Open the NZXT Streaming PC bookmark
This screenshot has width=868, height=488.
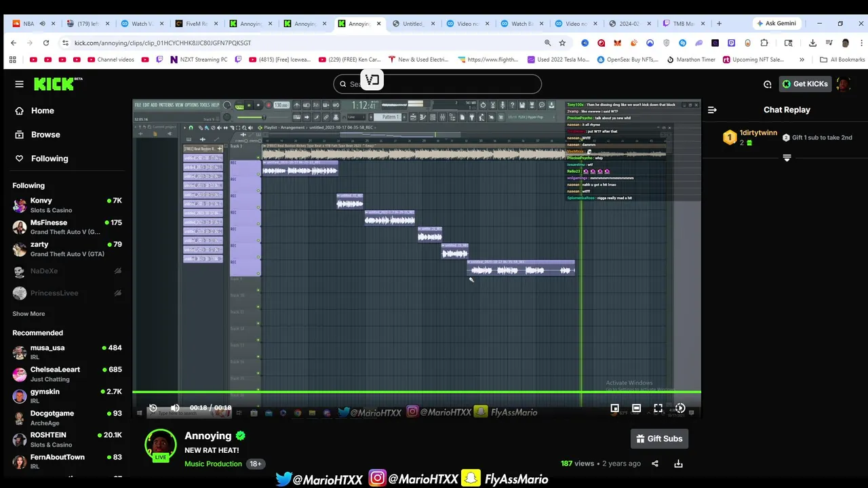tap(199, 60)
